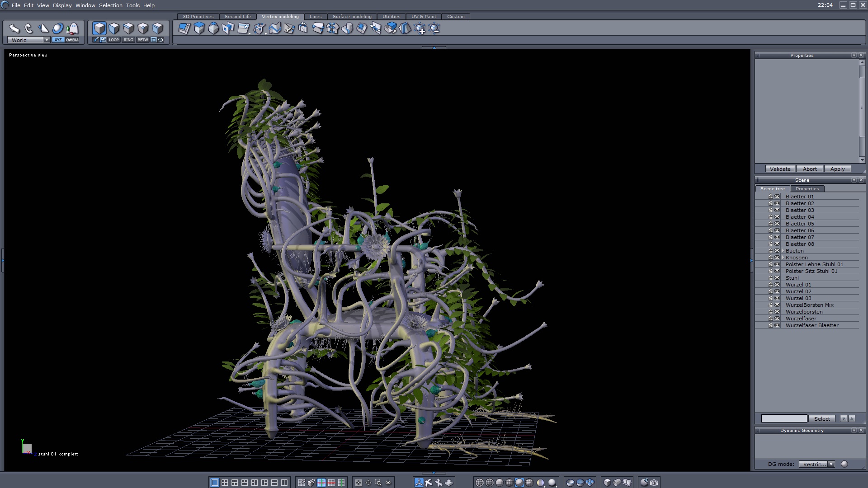The width and height of the screenshot is (868, 488).
Task: Click the zoom magnifier view icon
Action: click(x=378, y=483)
